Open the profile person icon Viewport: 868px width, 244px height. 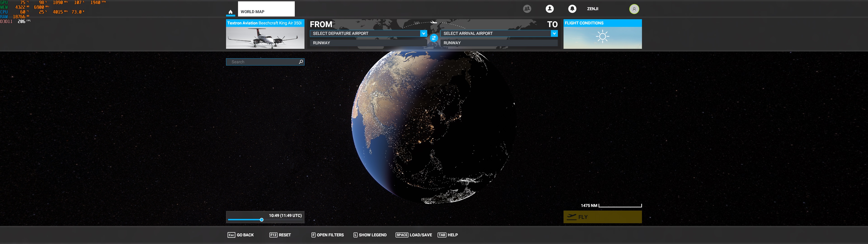[550, 9]
